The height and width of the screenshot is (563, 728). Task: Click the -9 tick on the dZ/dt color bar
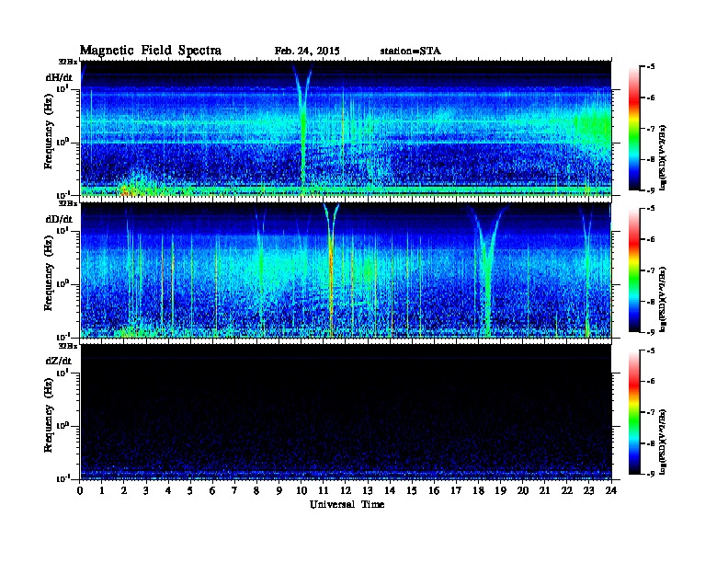651,474
